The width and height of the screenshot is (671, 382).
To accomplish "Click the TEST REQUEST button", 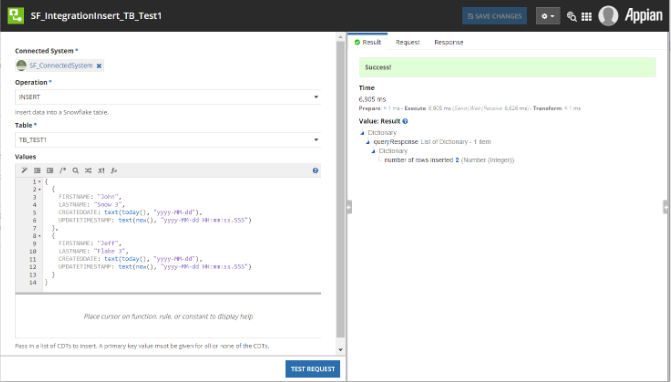I will point(312,369).
